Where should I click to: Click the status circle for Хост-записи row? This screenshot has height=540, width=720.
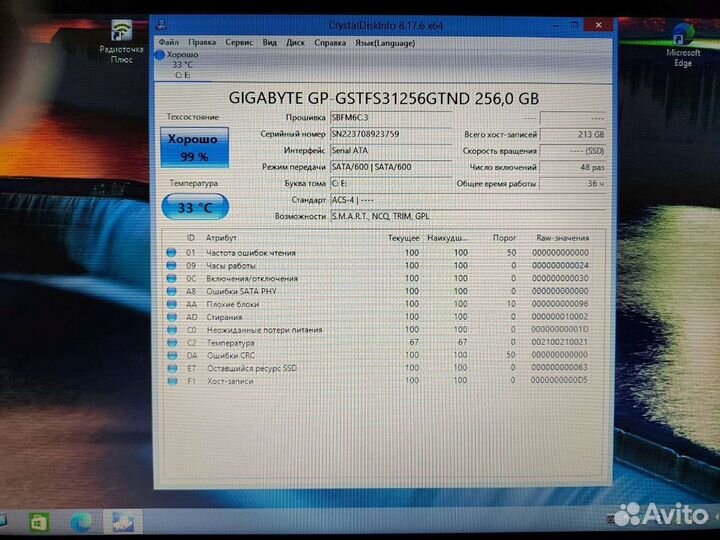click(171, 380)
